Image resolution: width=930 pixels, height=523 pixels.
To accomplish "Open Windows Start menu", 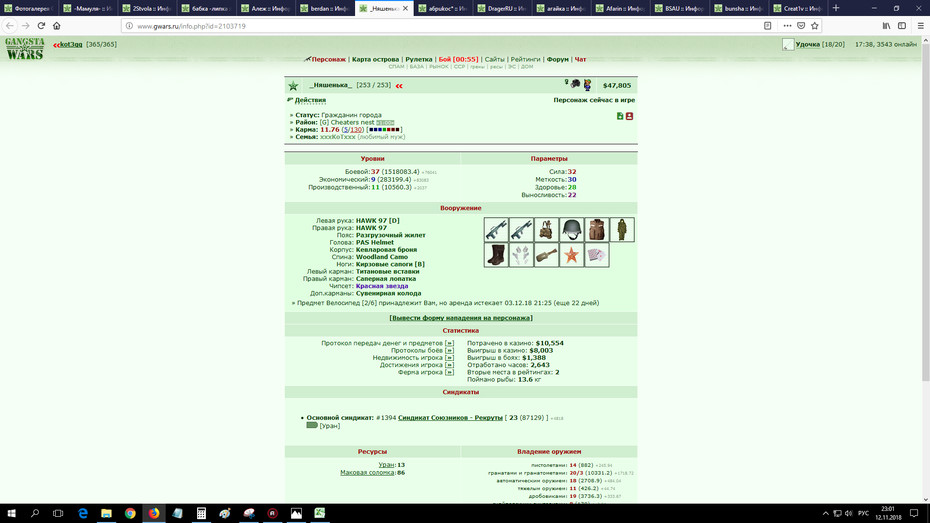I will 11,513.
